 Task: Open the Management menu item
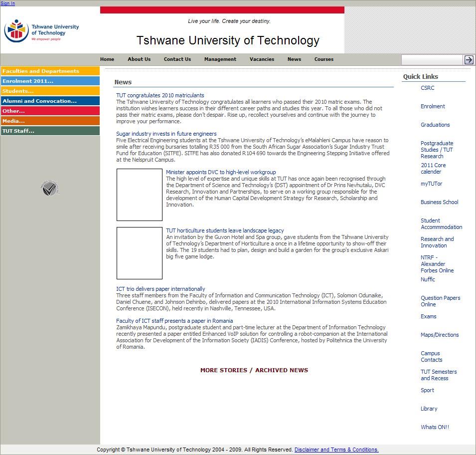pos(220,59)
